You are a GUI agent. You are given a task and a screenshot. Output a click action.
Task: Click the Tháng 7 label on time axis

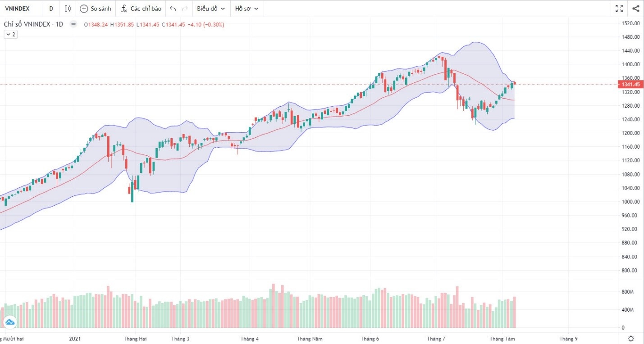click(435, 339)
